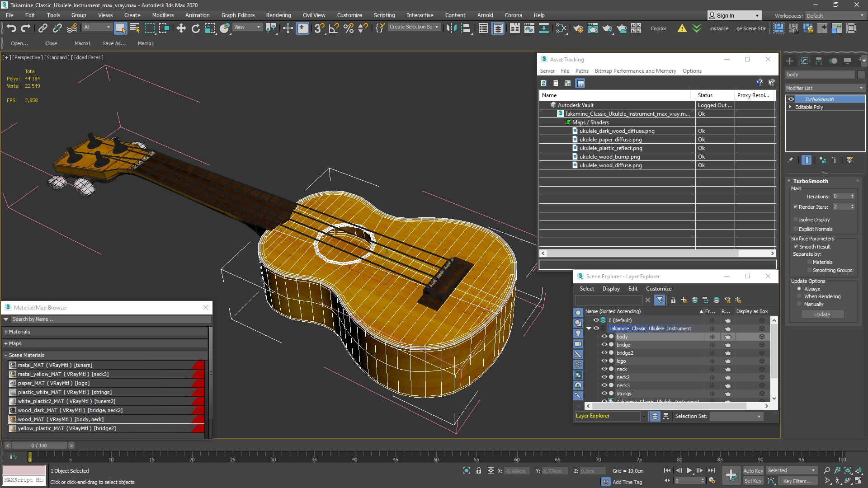This screenshot has height=488, width=868.
Task: Select the When Rendering radio button
Action: pyautogui.click(x=799, y=296)
